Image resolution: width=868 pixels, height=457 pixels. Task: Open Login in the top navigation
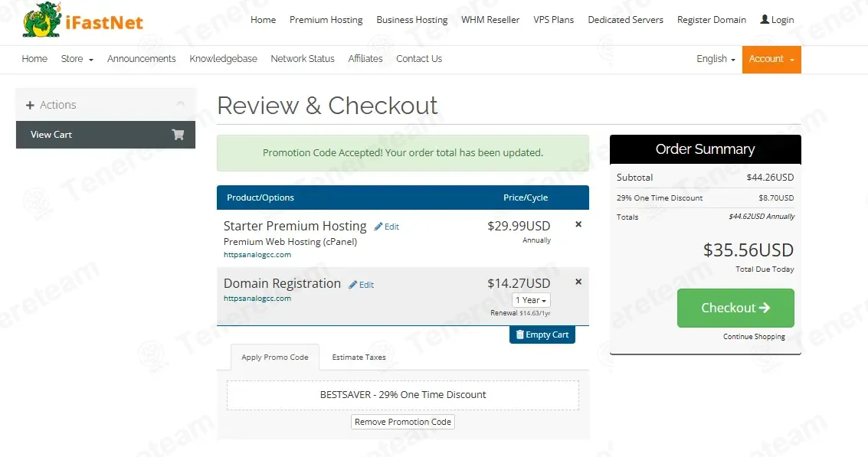coord(777,19)
